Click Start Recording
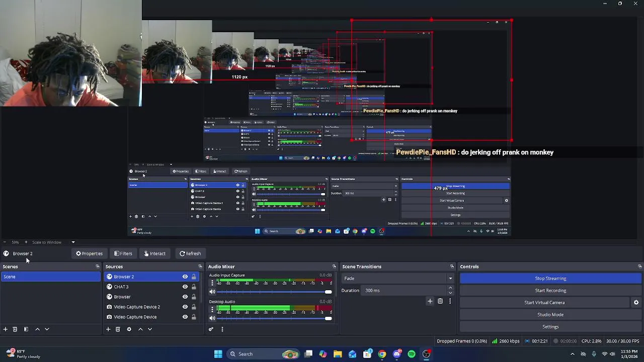Image resolution: width=644 pixels, height=362 pixels. [550, 291]
